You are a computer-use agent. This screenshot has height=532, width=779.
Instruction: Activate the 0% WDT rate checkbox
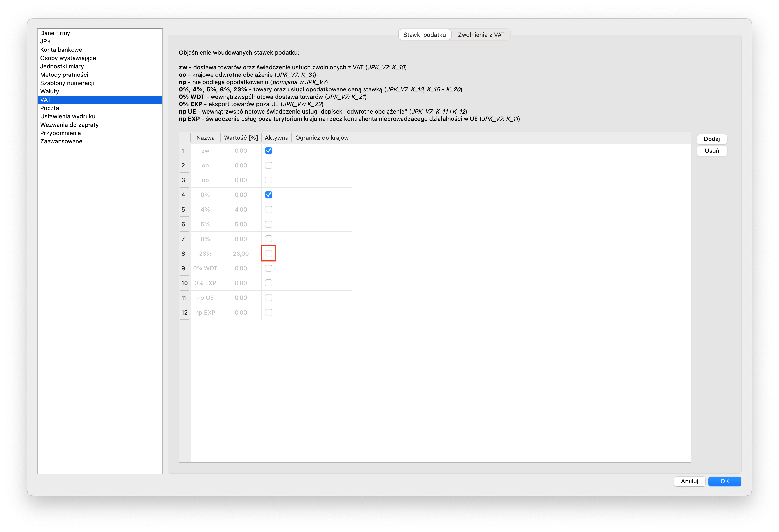coord(268,268)
